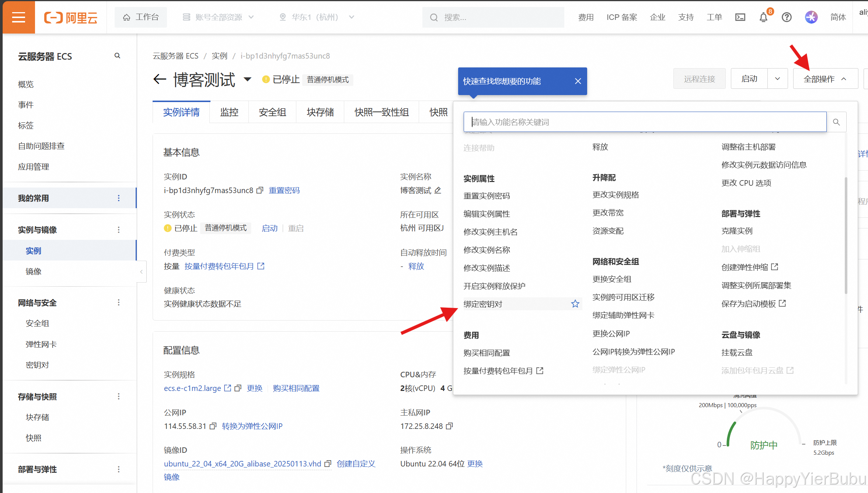Open the hamburger navigation menu
Screen dimensions: 868x493
[18, 17]
